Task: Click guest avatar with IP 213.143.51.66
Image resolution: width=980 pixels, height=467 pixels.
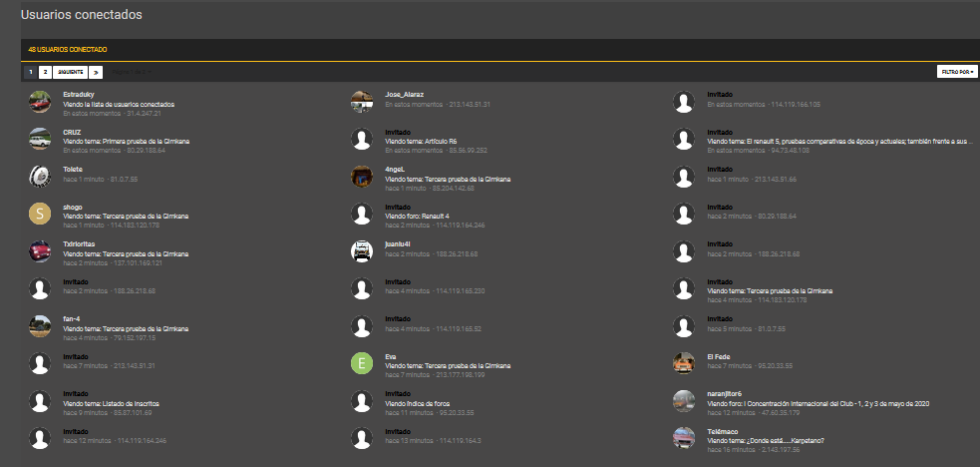Action: coord(684,177)
